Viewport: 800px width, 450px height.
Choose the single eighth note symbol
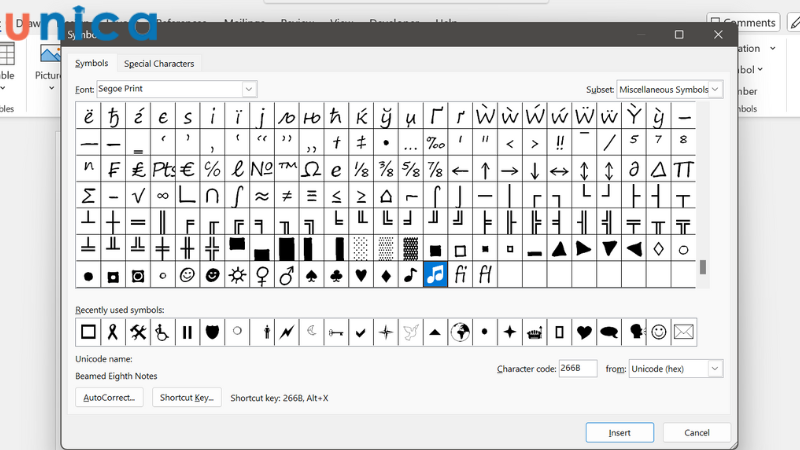(x=410, y=274)
